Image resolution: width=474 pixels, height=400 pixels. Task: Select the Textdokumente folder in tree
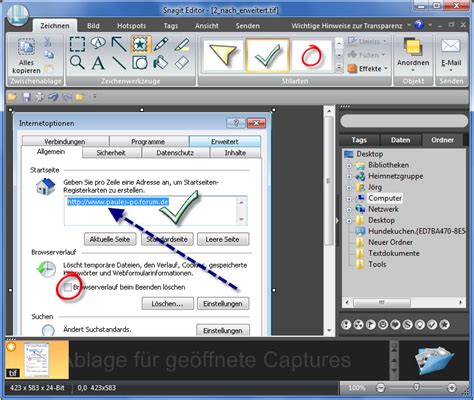coord(394,253)
